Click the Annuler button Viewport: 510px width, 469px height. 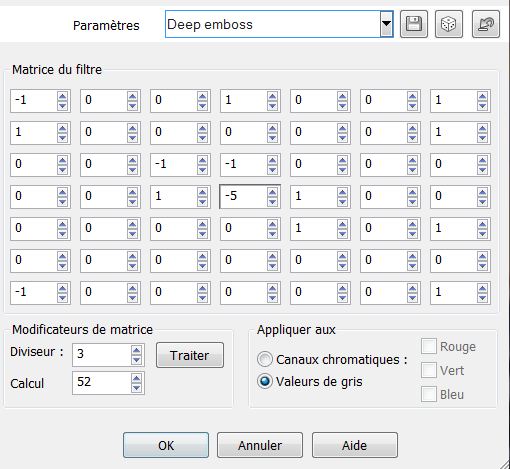tap(260, 445)
